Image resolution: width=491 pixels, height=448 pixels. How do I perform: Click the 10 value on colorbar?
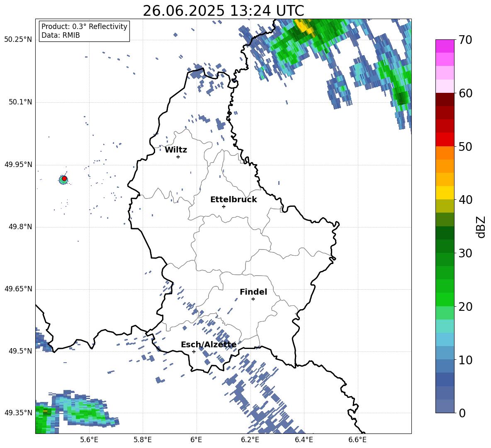pyautogui.click(x=465, y=360)
